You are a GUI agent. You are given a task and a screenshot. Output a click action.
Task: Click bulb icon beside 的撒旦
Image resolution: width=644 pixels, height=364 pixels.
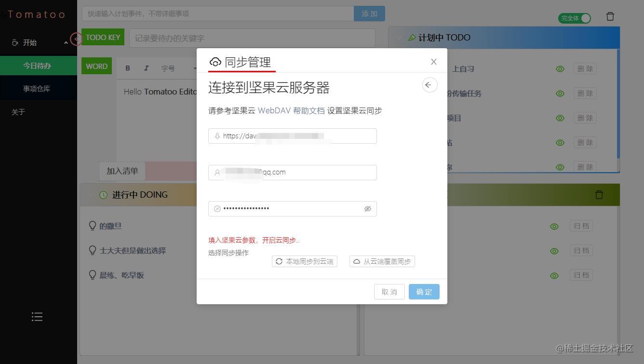click(x=93, y=226)
